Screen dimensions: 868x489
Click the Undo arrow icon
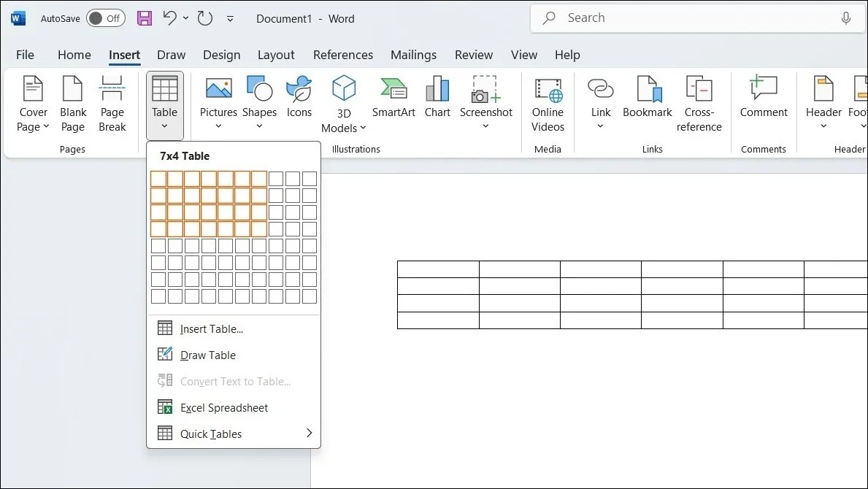169,18
